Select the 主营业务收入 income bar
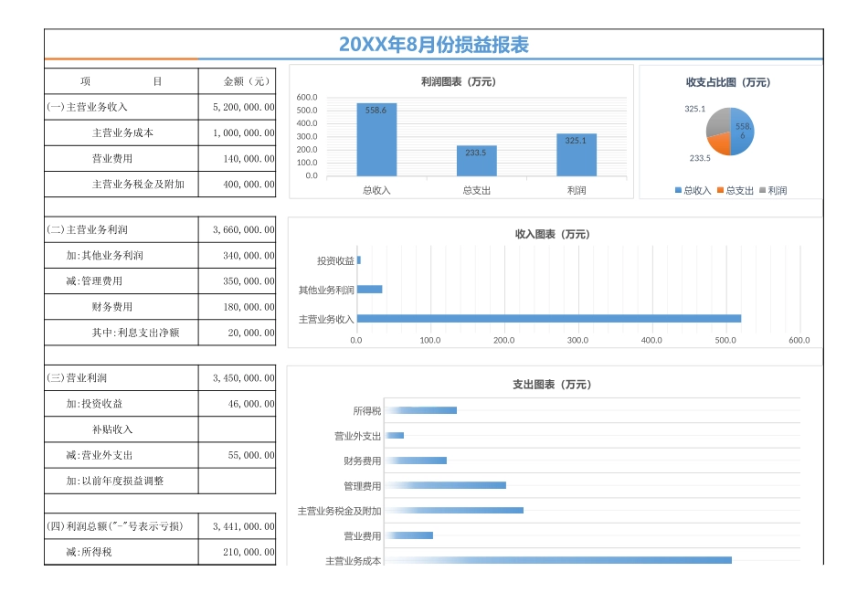Image resolution: width=868 pixels, height=614 pixels. [x=549, y=318]
